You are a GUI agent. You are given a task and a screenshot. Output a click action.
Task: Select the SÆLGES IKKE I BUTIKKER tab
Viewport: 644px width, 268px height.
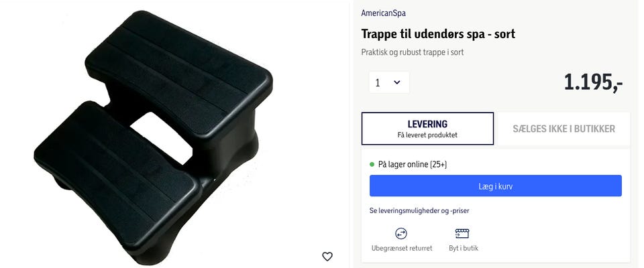pos(563,129)
